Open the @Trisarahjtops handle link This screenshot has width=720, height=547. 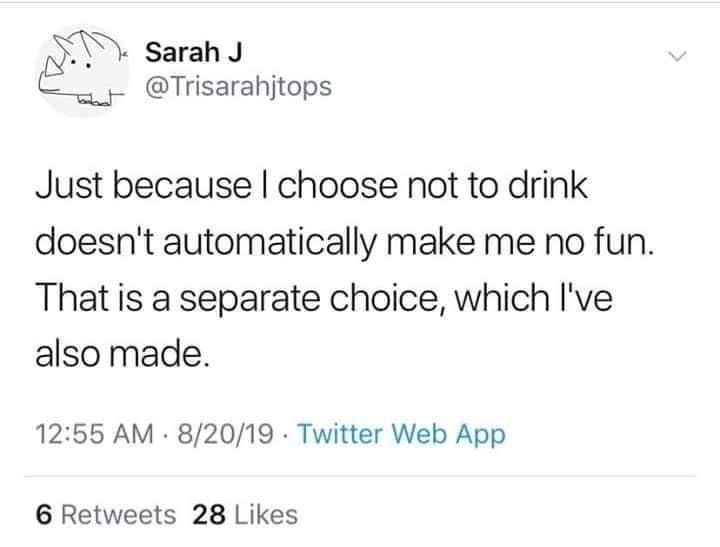pos(238,88)
